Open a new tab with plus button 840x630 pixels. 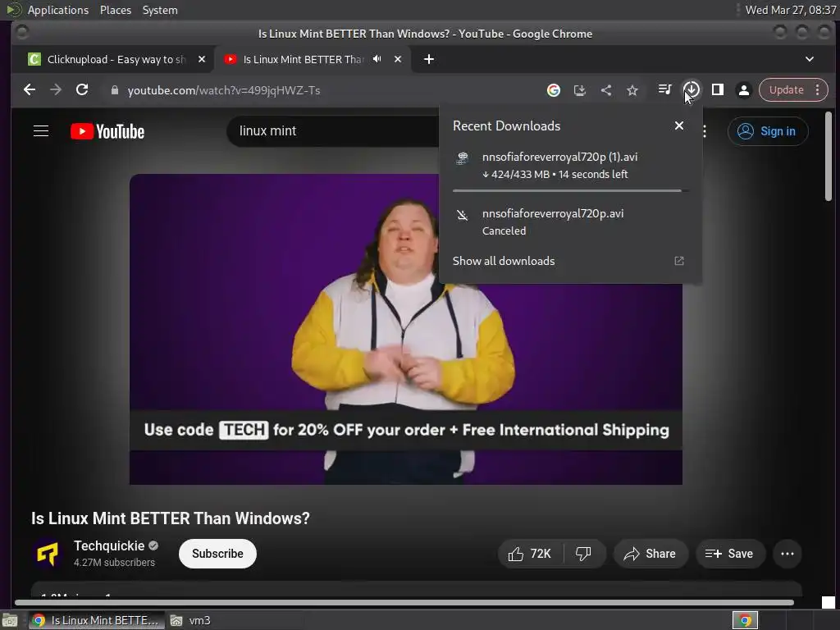(x=428, y=59)
